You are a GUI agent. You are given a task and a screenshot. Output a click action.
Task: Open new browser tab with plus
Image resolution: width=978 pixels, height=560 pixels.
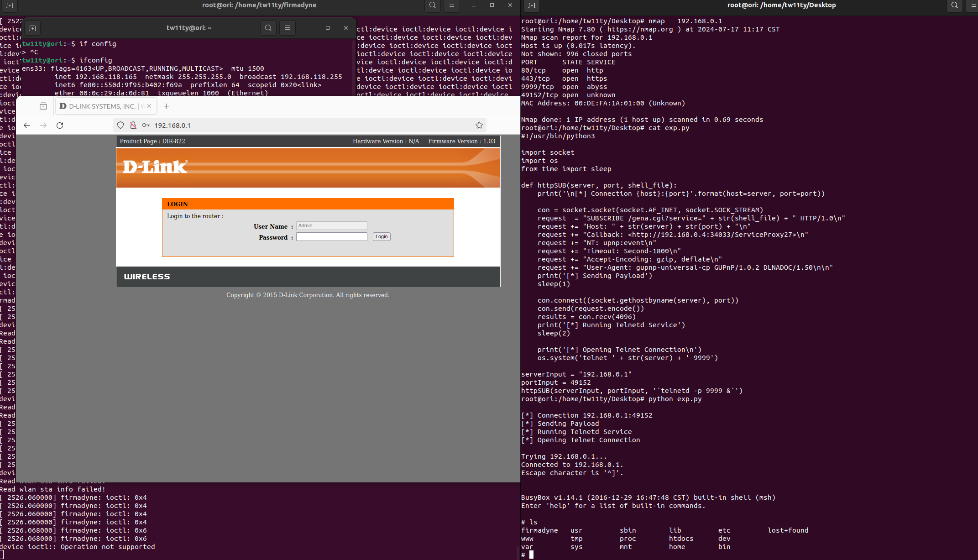tap(167, 106)
